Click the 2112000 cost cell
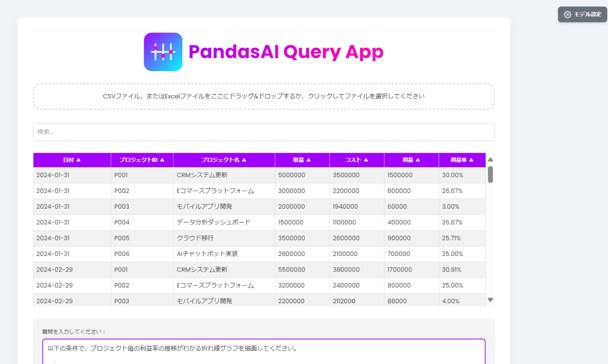This screenshot has width=608, height=364. pos(357,300)
